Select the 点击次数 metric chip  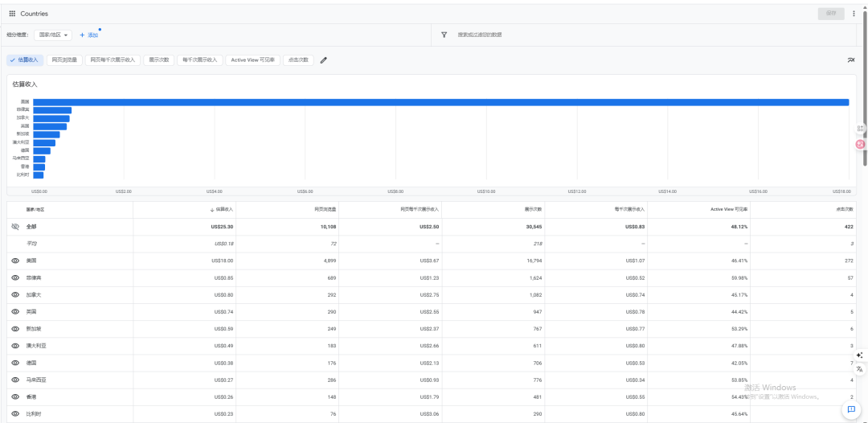tap(298, 60)
